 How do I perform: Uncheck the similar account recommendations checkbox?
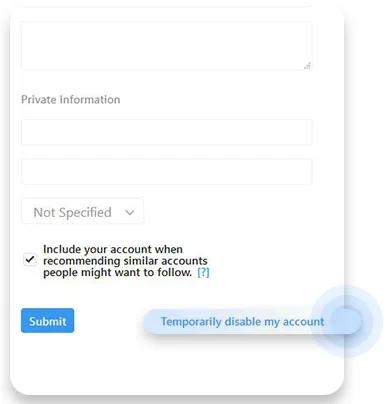coord(30,259)
